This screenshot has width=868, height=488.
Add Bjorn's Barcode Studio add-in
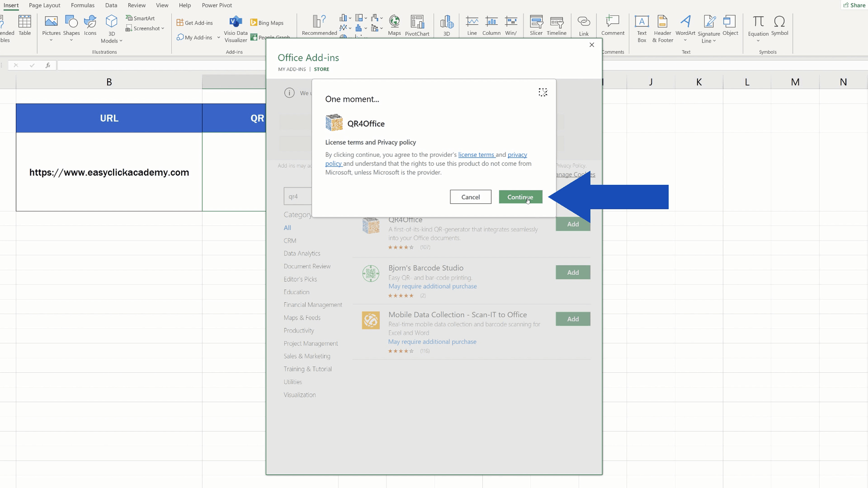click(x=573, y=272)
